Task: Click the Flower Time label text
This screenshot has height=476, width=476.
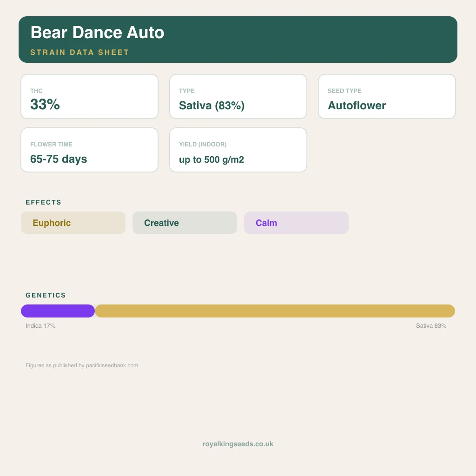Action: tap(51, 145)
